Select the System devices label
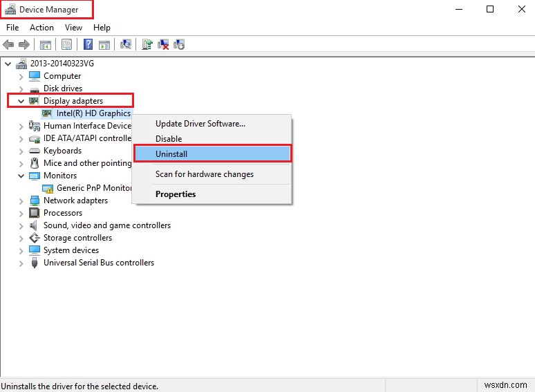The image size is (535, 392). coord(71,250)
